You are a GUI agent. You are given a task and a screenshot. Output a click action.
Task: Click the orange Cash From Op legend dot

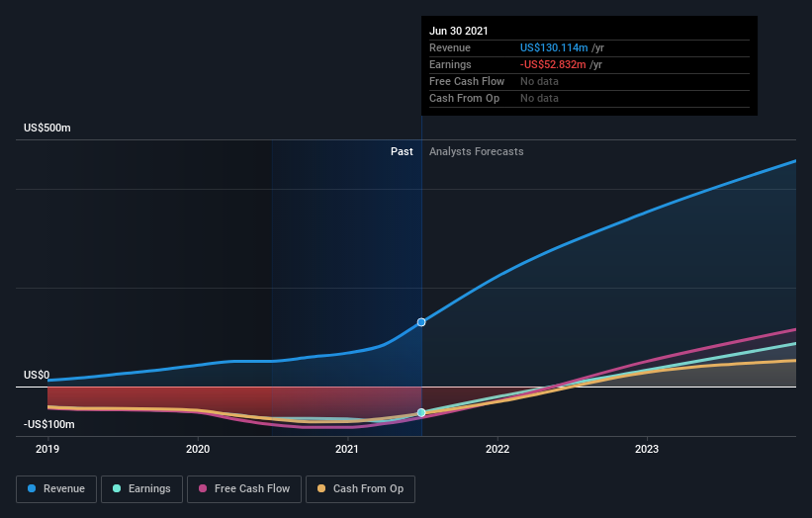(321, 488)
